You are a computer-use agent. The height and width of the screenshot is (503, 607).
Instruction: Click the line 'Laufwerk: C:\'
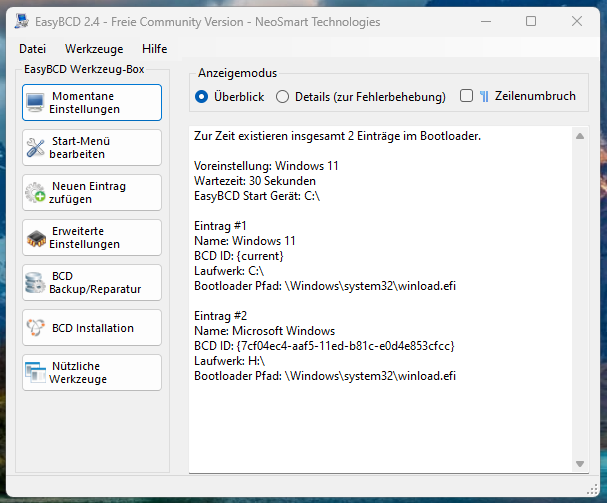click(229, 271)
